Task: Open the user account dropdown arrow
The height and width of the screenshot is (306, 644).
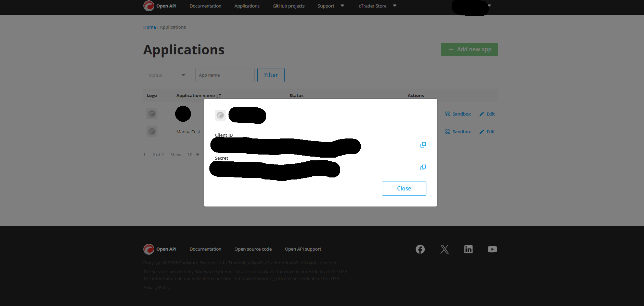Action: (489, 5)
